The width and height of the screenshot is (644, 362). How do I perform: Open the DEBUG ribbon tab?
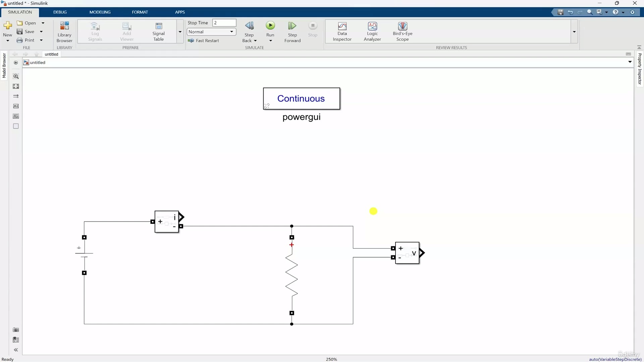point(60,12)
